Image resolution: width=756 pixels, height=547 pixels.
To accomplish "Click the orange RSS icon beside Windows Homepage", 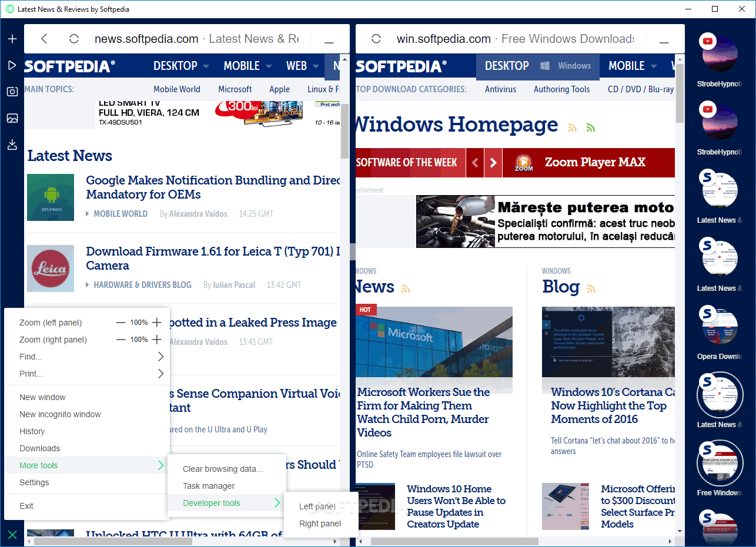I will (573, 127).
